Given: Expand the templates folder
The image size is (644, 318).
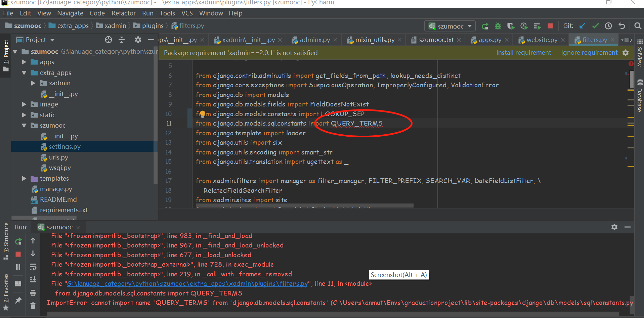Looking at the screenshot, I should pos(24,178).
